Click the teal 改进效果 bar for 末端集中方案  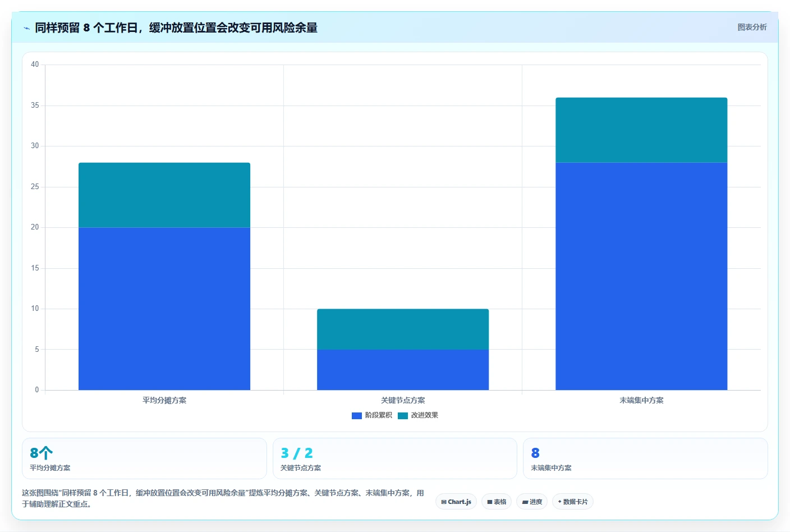[641, 130]
